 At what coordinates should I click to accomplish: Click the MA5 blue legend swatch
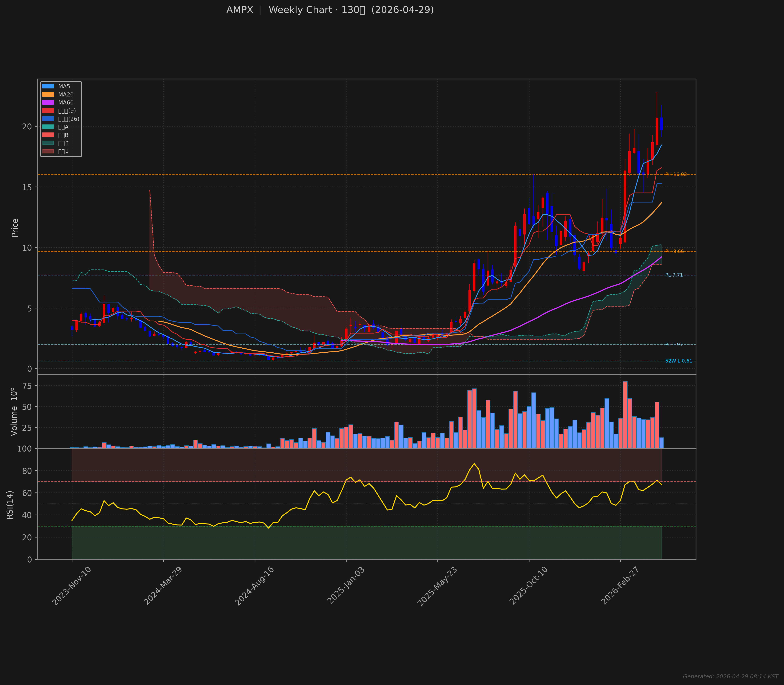tap(48, 86)
